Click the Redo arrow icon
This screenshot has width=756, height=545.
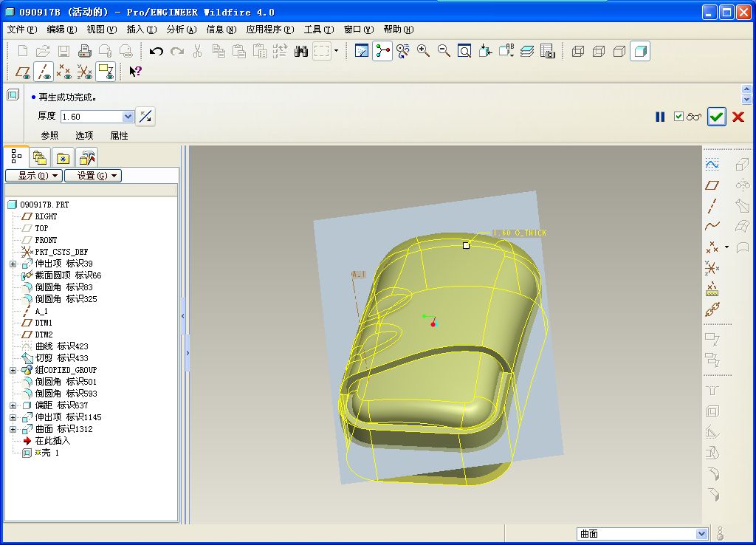tap(177, 51)
